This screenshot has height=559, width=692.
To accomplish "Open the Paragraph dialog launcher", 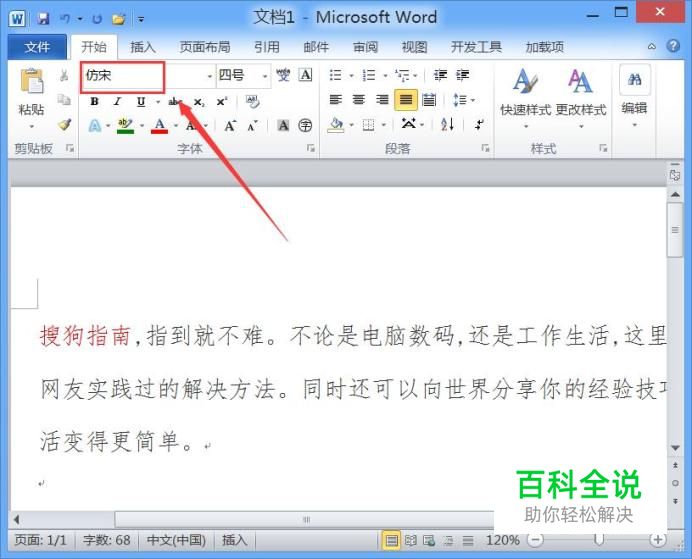I will coord(485,148).
